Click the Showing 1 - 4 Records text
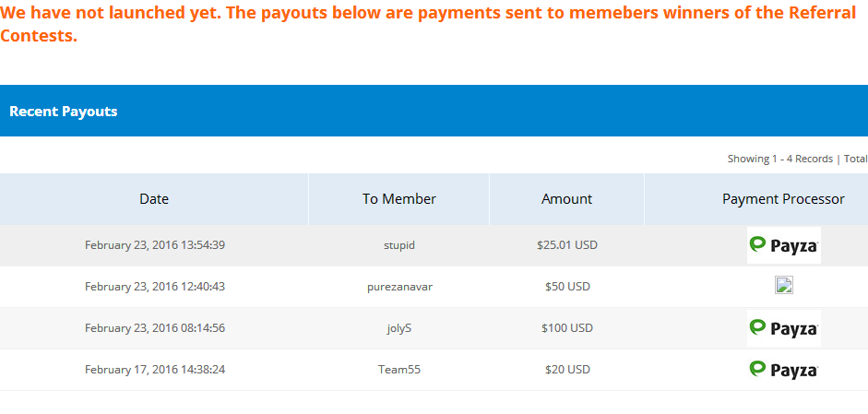The height and width of the screenshot is (414, 868). point(779,159)
